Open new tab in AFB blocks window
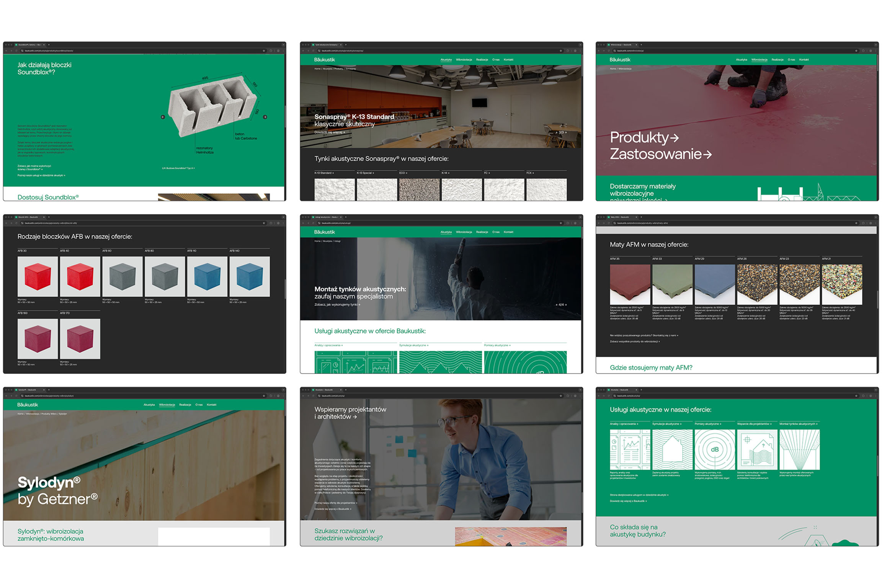 tap(49, 217)
